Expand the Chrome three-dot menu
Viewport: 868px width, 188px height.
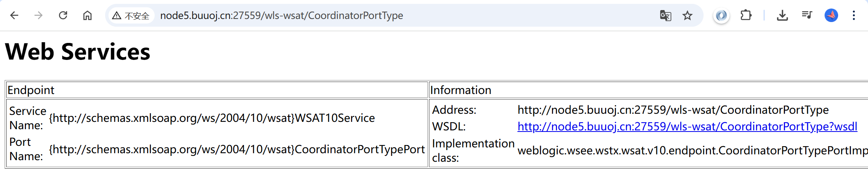[x=854, y=15]
